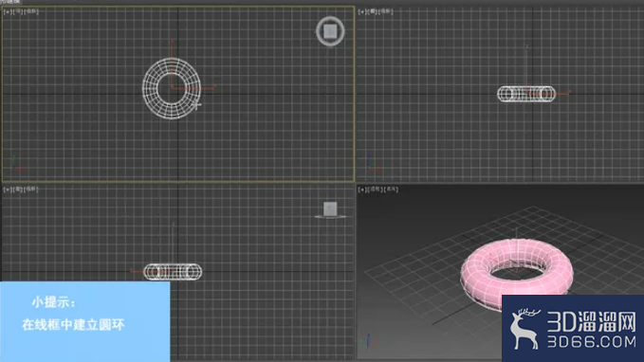
Task: Open the shading mode label in the top-left viewport
Action: pos(31,12)
